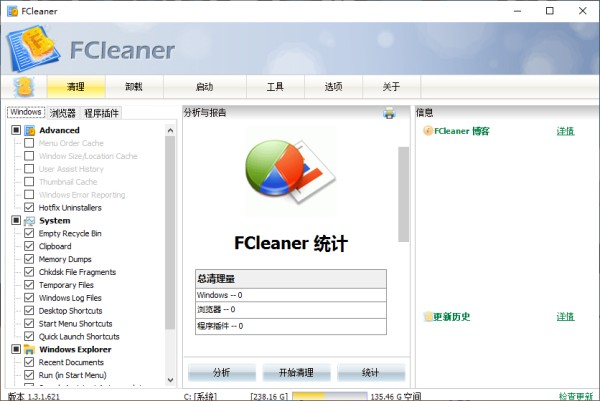The height and width of the screenshot is (401, 600).
Task: Click the Windows Explorer folder icon in the tree
Action: tap(29, 349)
